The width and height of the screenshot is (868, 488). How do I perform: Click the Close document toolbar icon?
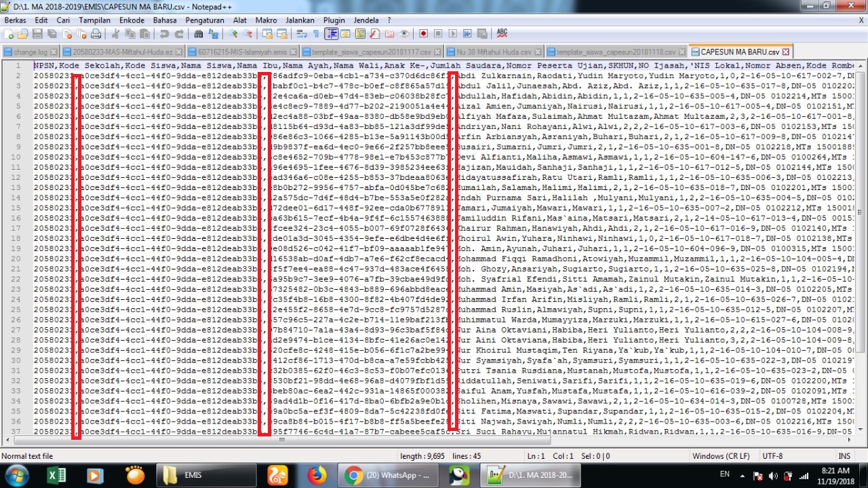66,34
